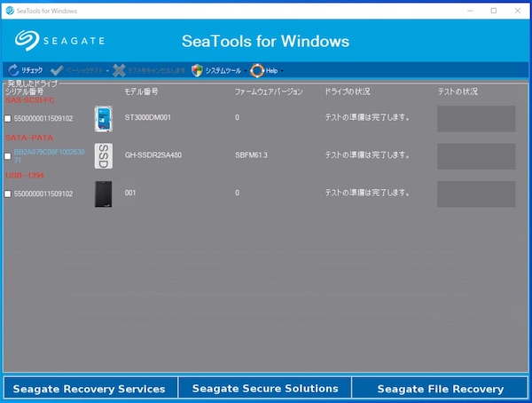Open the システムツール menu label
532x403 pixels.
[223, 70]
